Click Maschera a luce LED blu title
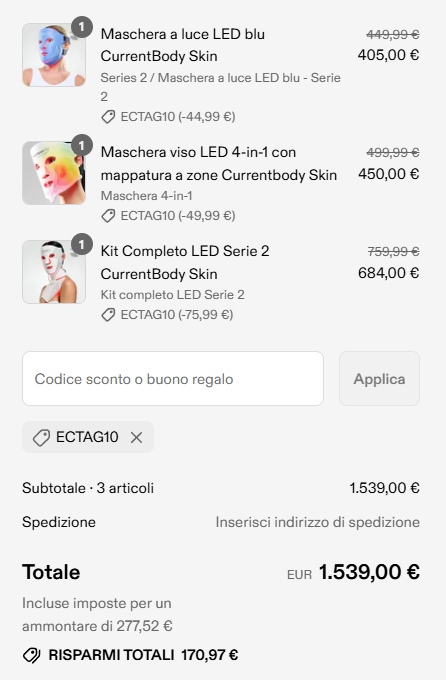Viewport: 446px width, 680px height. click(x=183, y=45)
